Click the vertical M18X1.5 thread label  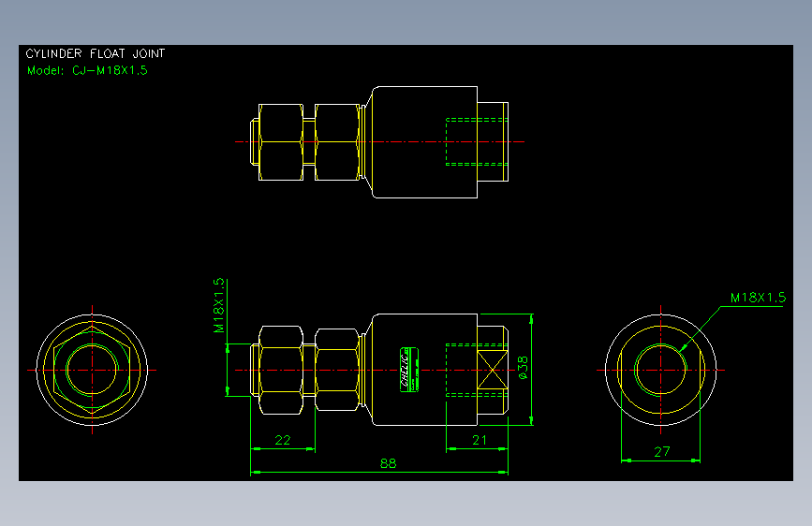219,305
